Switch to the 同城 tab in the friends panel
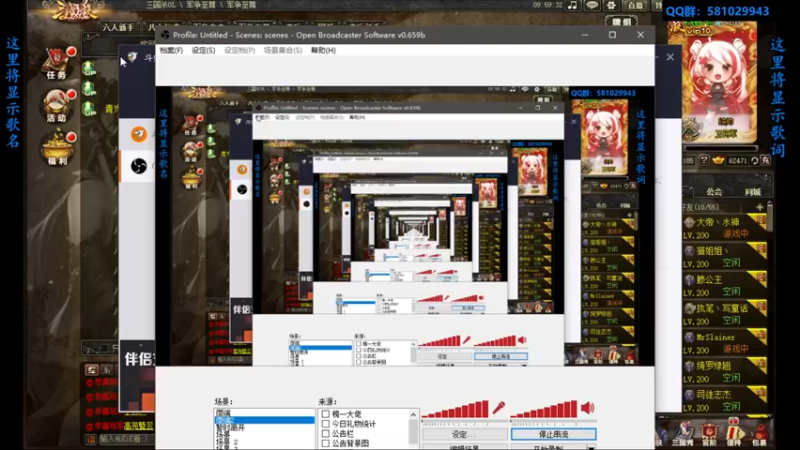 coord(753,192)
